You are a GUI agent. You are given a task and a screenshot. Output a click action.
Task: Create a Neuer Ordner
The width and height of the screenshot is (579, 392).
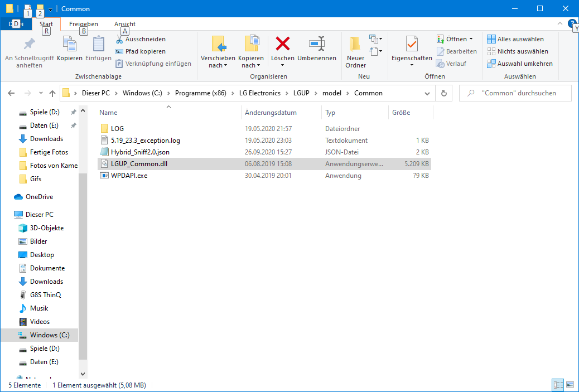click(x=355, y=52)
